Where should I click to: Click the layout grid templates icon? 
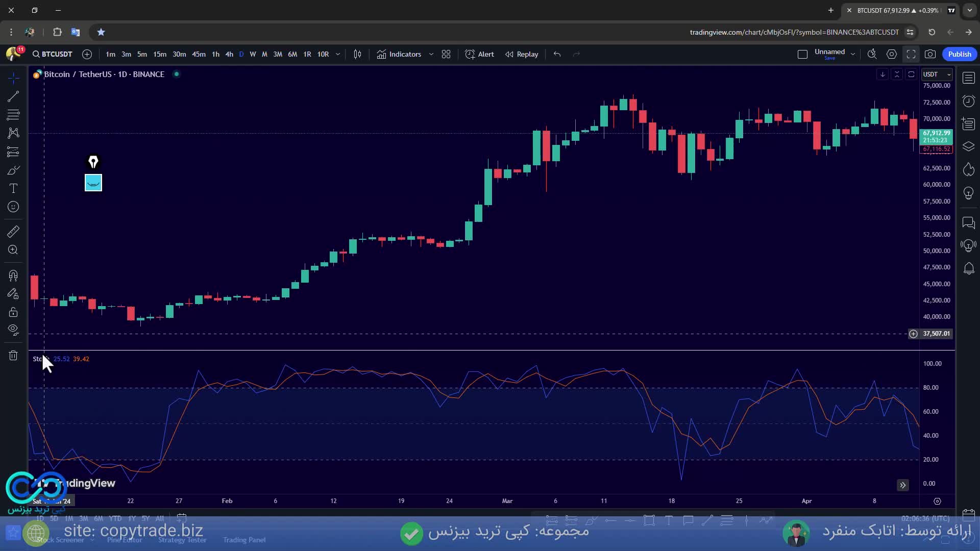point(446,54)
